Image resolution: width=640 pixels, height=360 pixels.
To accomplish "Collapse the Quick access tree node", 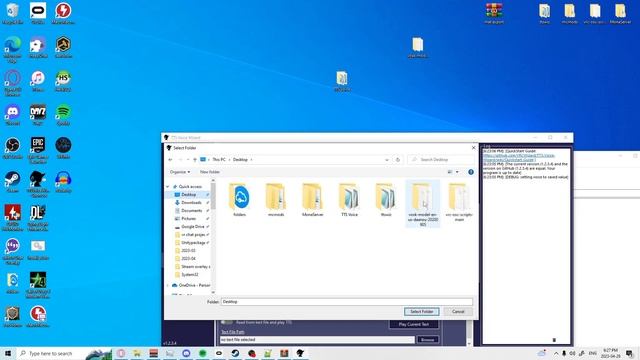I will point(168,187).
